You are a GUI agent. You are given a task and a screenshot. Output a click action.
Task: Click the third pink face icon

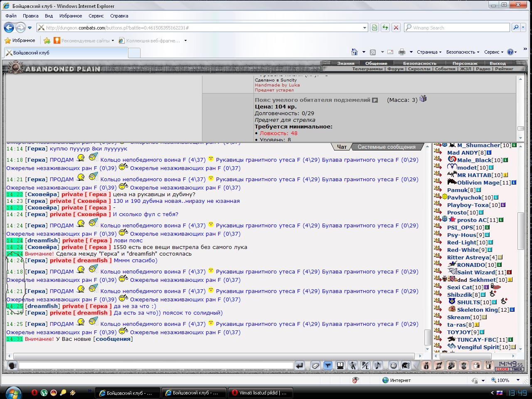451,366
